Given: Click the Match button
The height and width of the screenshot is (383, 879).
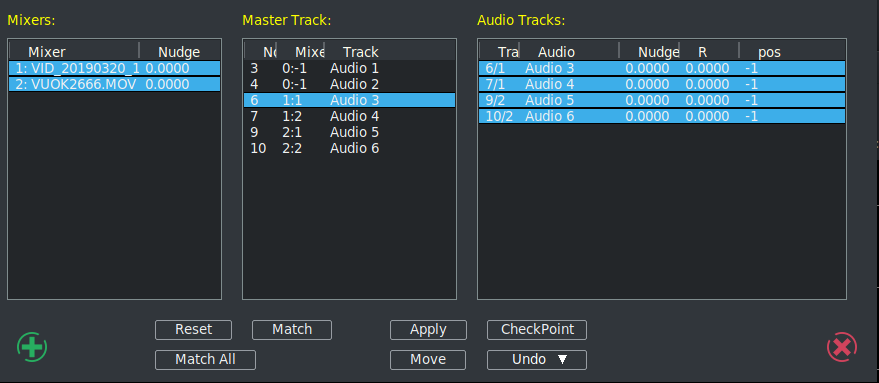Looking at the screenshot, I should pos(292,330).
